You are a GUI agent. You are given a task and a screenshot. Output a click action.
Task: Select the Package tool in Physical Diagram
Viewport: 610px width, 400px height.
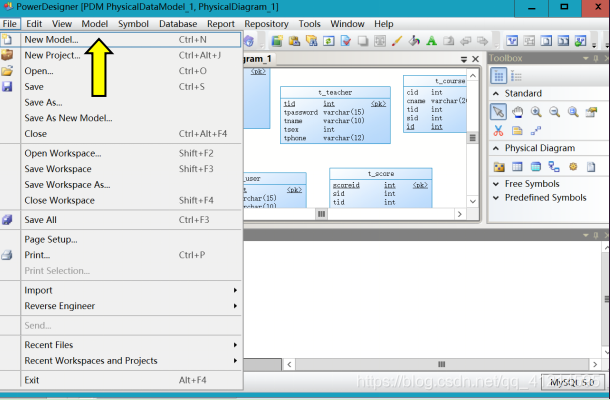tap(499, 167)
